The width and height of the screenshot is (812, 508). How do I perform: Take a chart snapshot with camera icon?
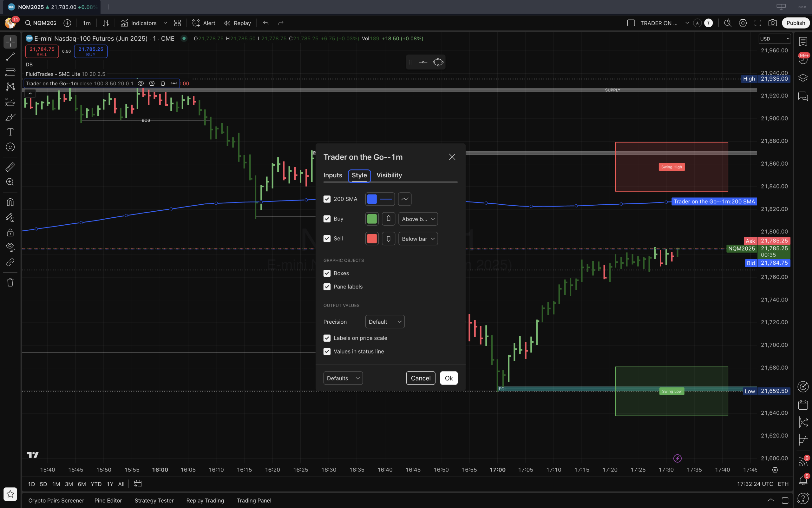772,23
